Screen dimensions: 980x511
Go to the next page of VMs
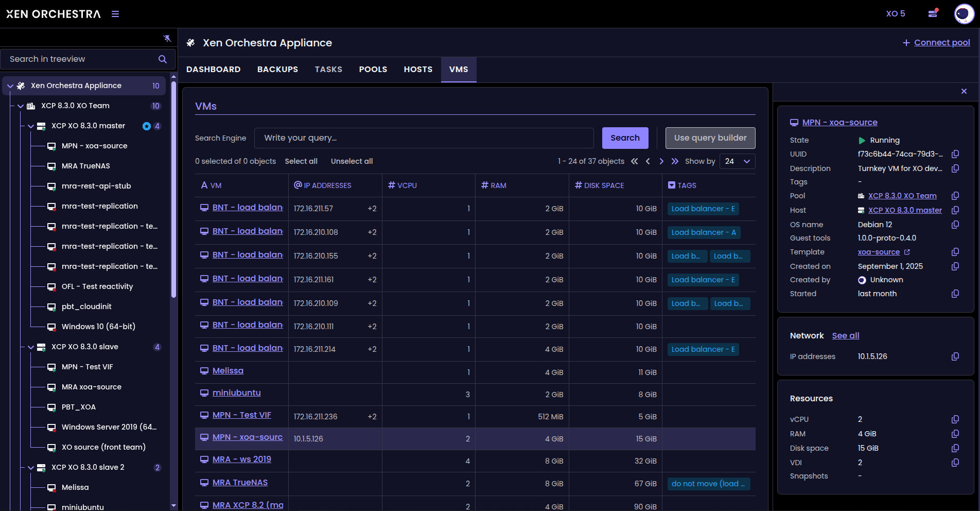(x=661, y=161)
